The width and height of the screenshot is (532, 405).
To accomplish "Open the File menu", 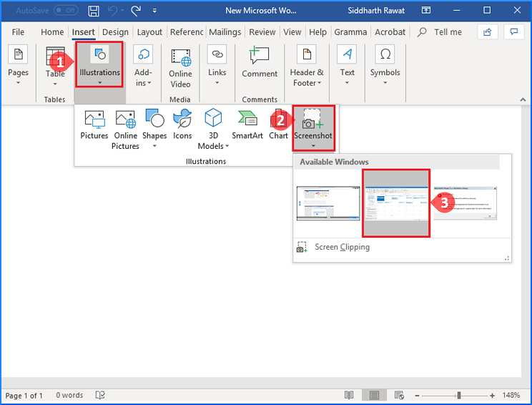I will 18,32.
